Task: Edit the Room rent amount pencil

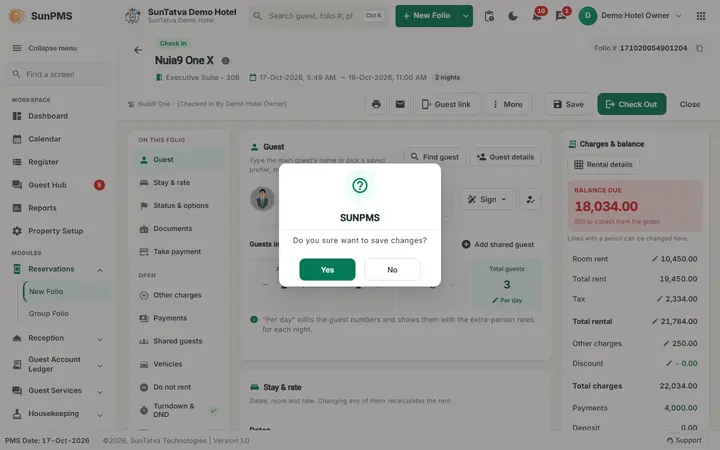Action: tap(655, 259)
